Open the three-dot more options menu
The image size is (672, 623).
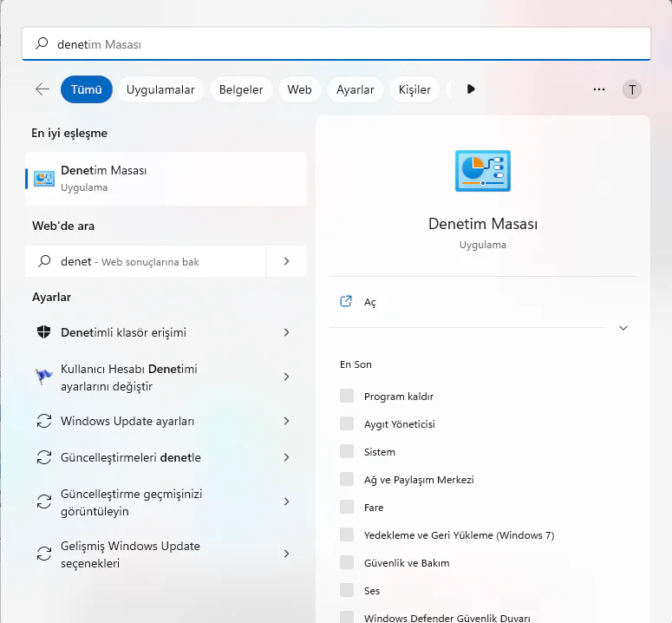598,89
